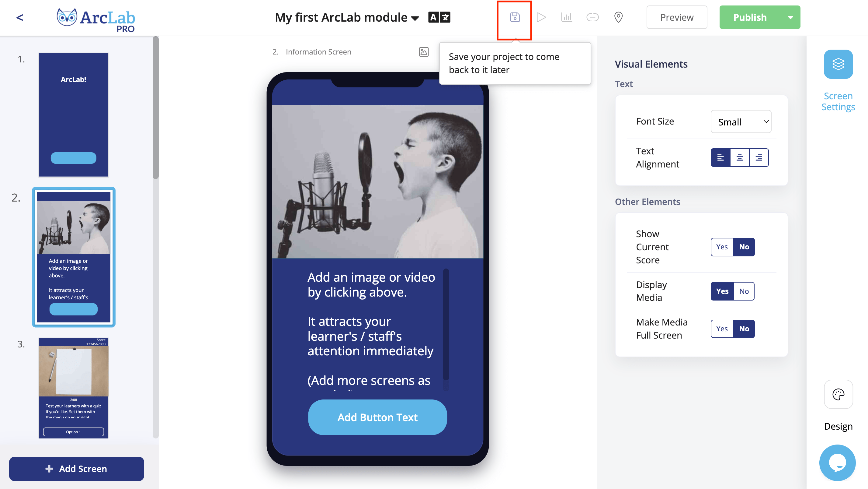Enable Make Media Full Screen Yes
This screenshot has height=489, width=868.
click(x=722, y=329)
